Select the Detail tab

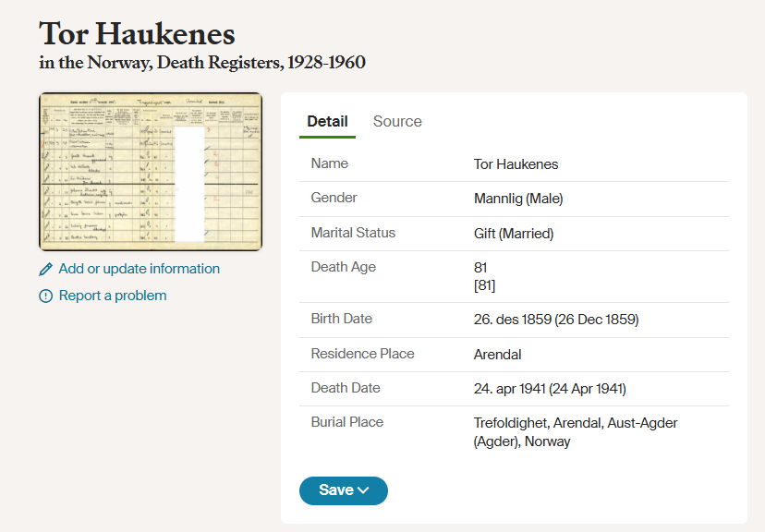[x=327, y=121]
